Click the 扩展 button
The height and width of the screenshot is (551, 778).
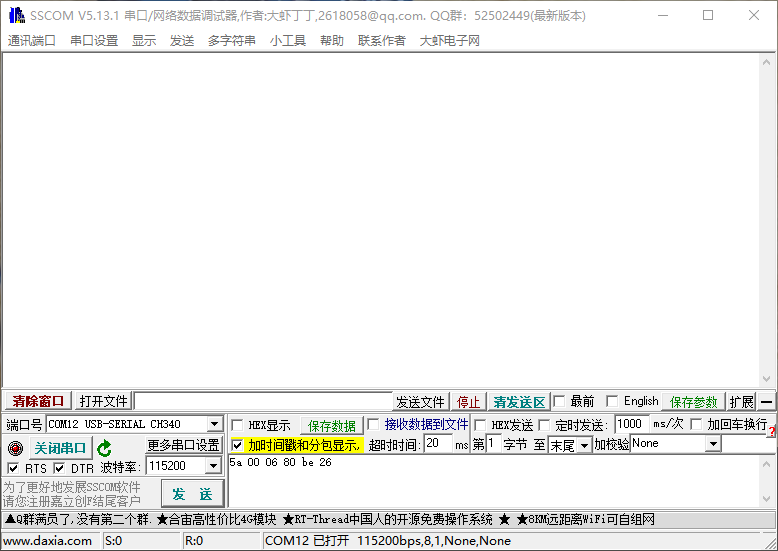741,402
